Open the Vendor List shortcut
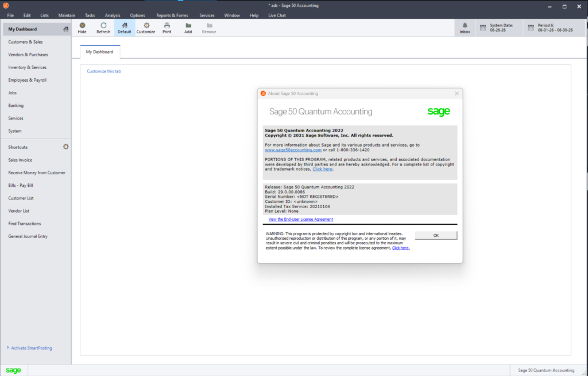Viewport: 588px width, 376px height. click(x=19, y=211)
